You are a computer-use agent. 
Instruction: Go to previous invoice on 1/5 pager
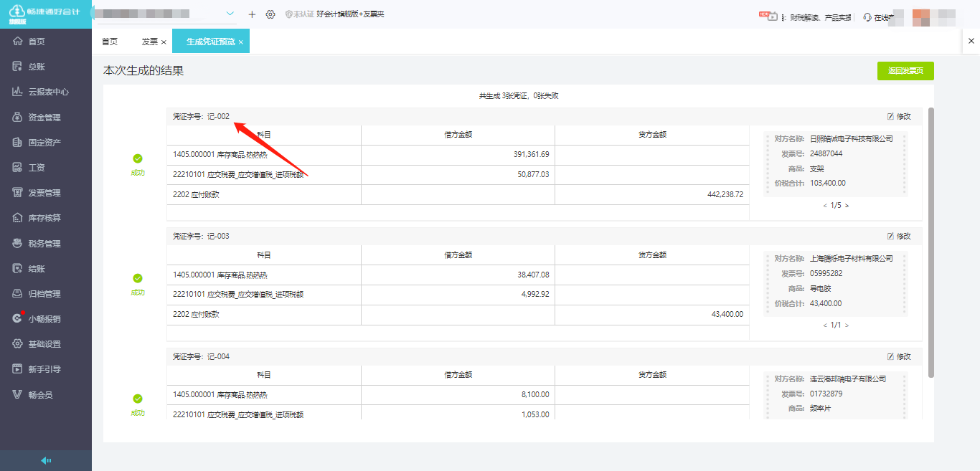825,206
